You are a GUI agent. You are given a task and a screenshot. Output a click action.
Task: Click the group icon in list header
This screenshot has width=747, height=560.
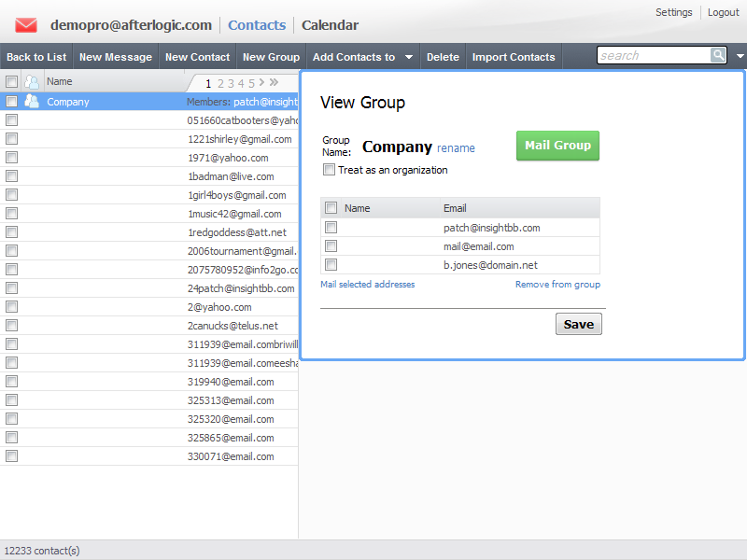point(32,82)
